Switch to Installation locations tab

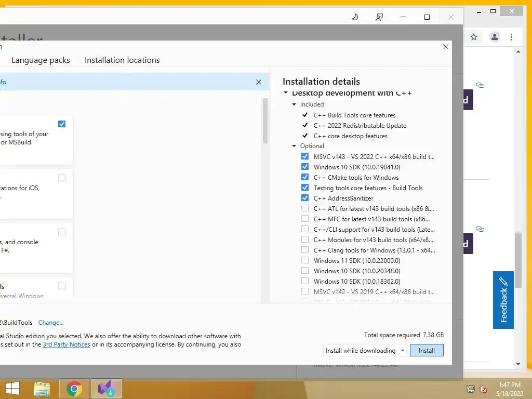coord(122,60)
